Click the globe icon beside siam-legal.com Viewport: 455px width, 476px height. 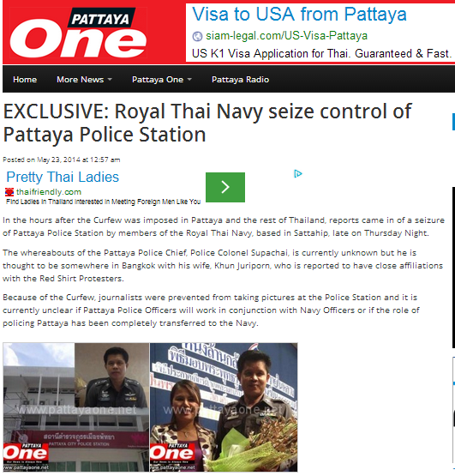tap(197, 36)
